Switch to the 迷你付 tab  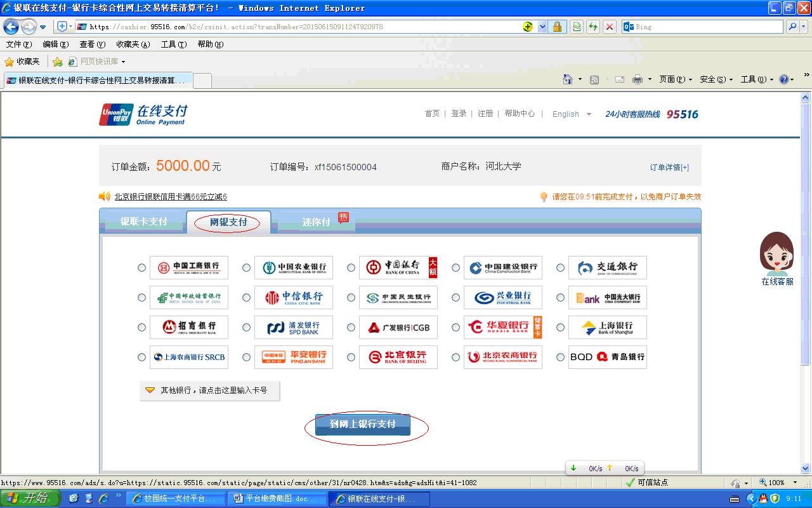coord(316,222)
